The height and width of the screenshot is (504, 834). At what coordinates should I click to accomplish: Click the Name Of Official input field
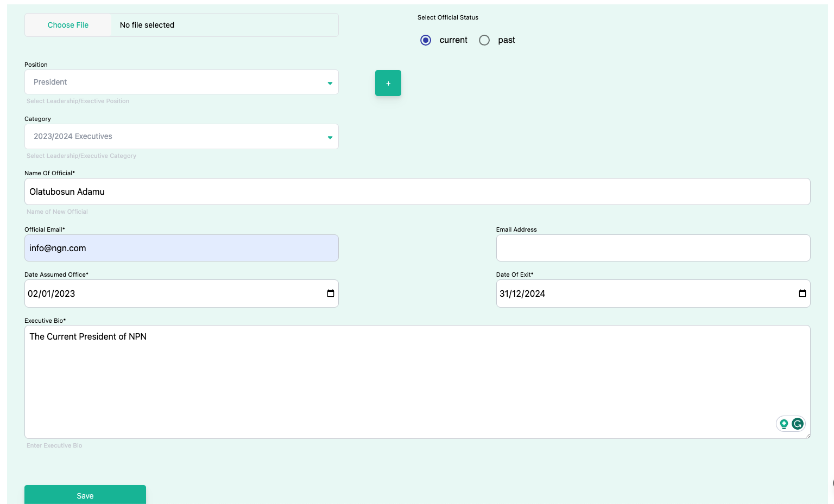point(417,192)
